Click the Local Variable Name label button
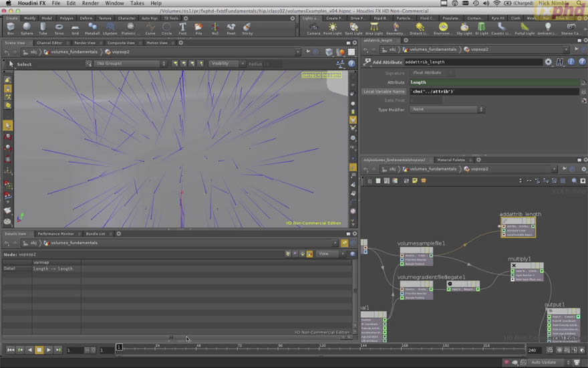The width and height of the screenshot is (588, 368). click(384, 92)
